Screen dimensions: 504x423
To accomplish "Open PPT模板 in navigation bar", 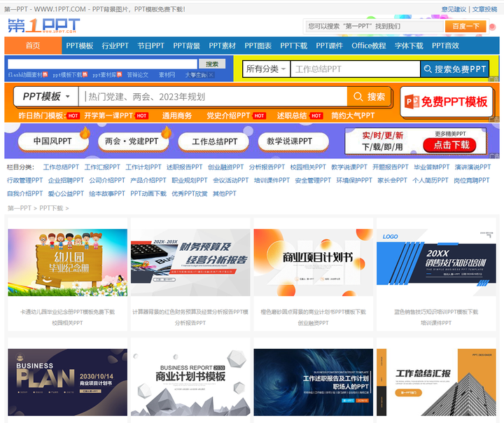I will [80, 46].
